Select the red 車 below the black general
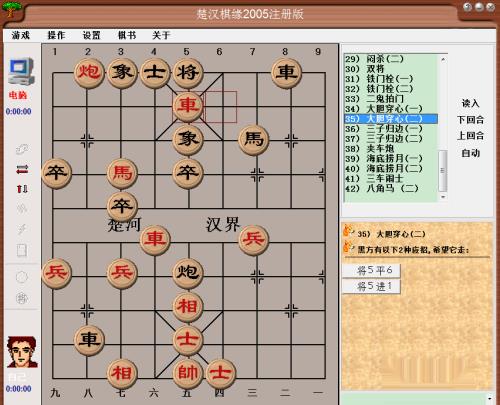 [188, 106]
